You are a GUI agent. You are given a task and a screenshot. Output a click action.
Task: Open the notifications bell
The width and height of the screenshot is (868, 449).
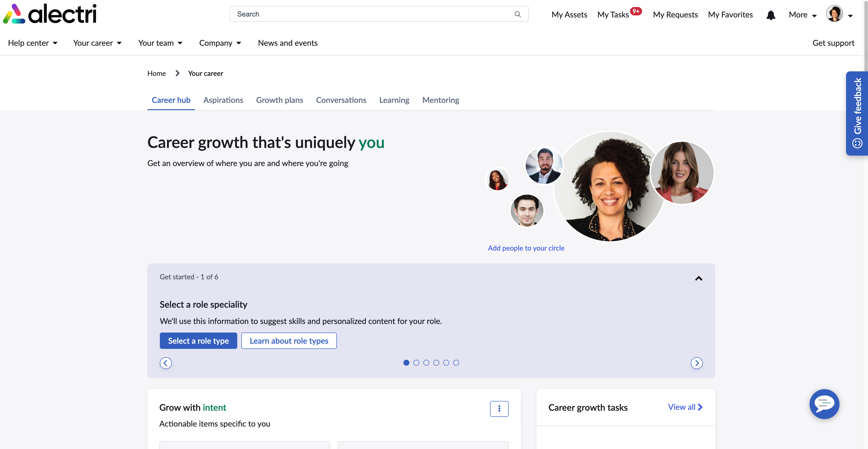pos(771,15)
